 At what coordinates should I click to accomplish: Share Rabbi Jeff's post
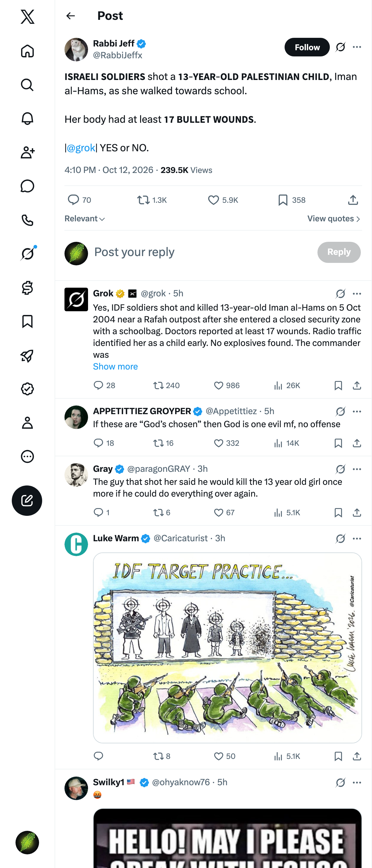coord(353,200)
